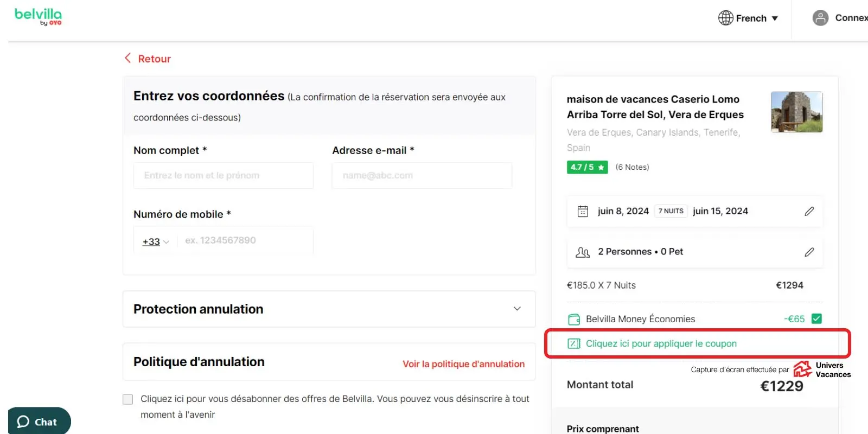Click the calendar icon beside juin 8, 2024
The width and height of the screenshot is (868, 434).
(583, 211)
